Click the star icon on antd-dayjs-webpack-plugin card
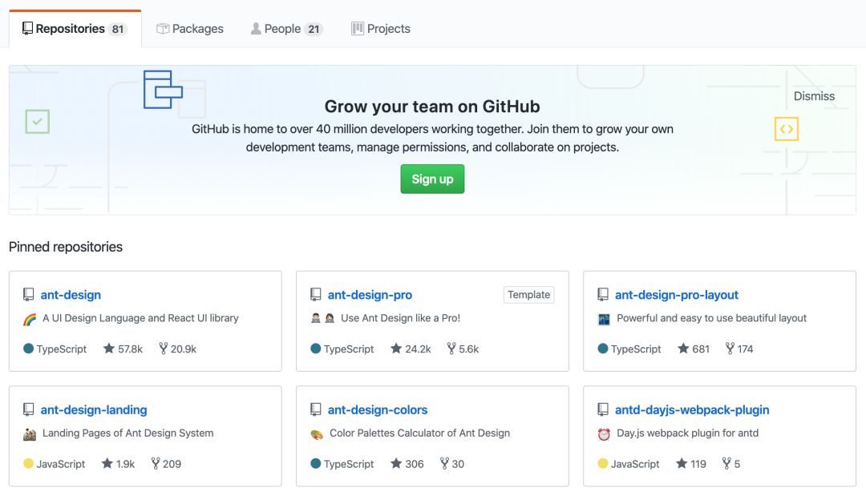Image resolution: width=866 pixels, height=504 pixels. point(682,463)
